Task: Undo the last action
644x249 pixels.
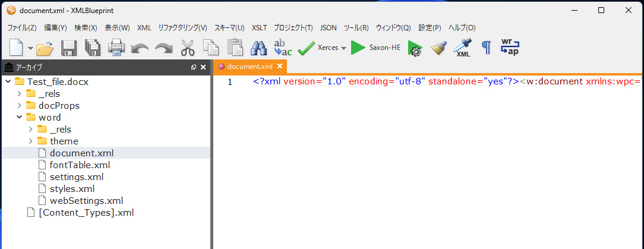Action: coord(140,49)
